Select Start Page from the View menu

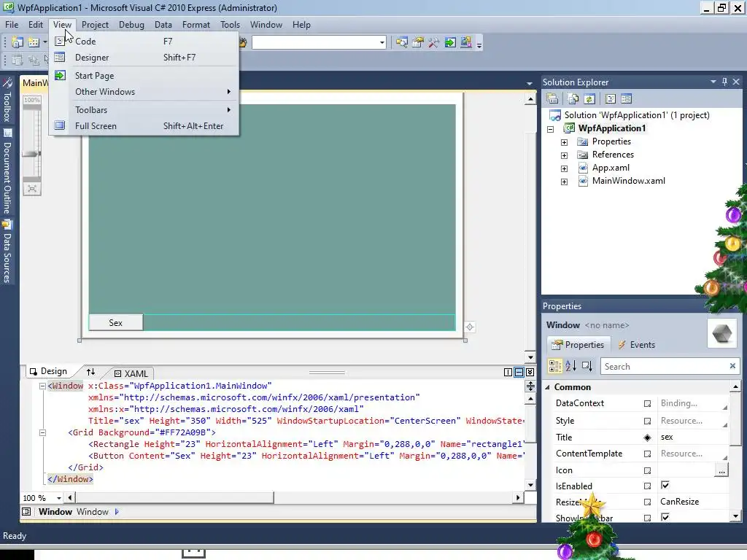pyautogui.click(x=143, y=76)
